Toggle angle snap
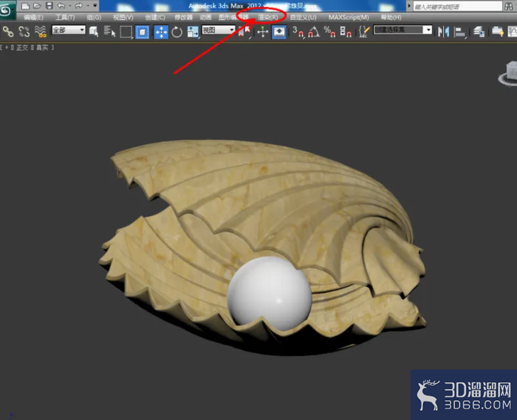This screenshot has height=420, width=517. [x=314, y=32]
